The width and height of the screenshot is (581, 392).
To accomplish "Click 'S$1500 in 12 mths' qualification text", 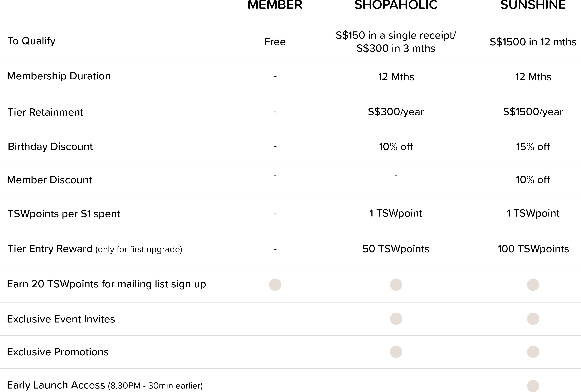I will (x=533, y=42).
